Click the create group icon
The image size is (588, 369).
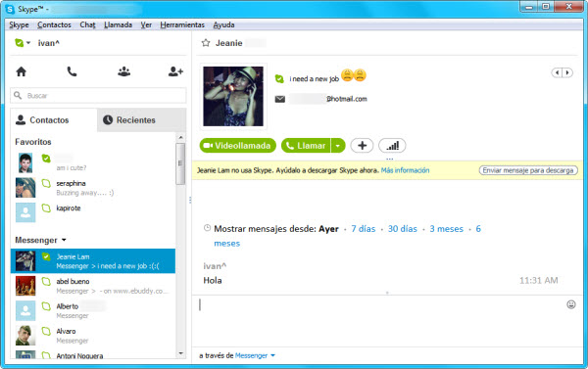click(124, 71)
